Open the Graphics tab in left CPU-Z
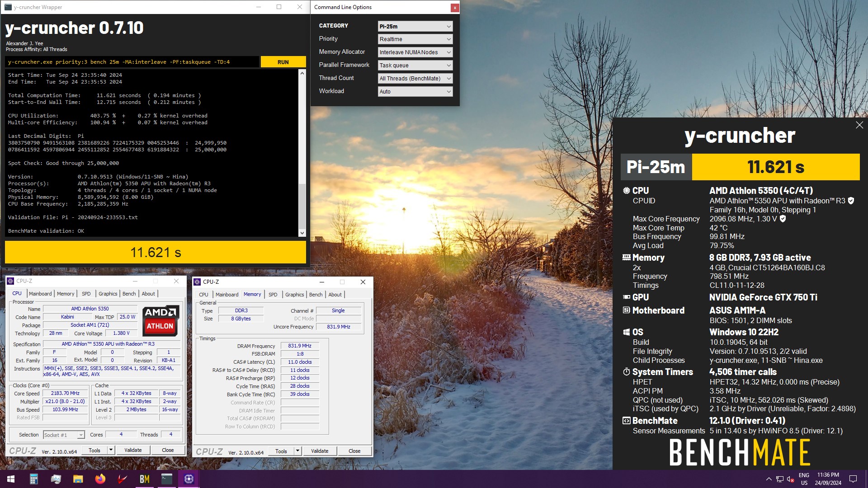Viewport: 868px width, 488px height. click(x=108, y=294)
